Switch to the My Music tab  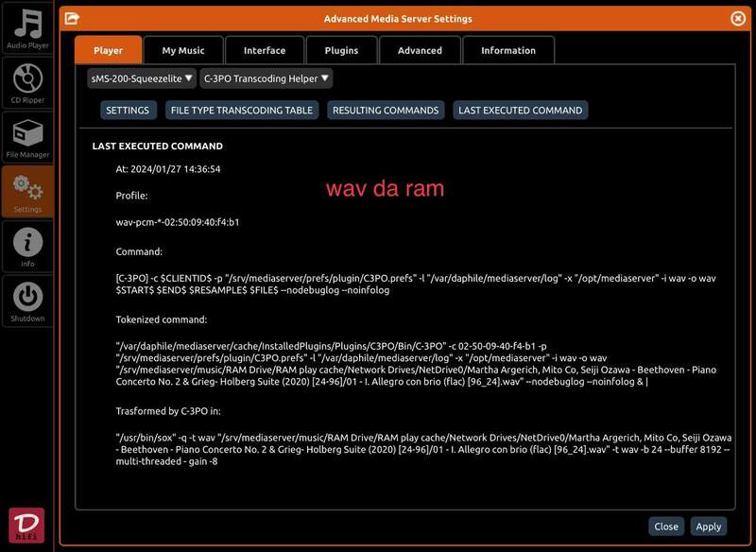click(x=182, y=50)
